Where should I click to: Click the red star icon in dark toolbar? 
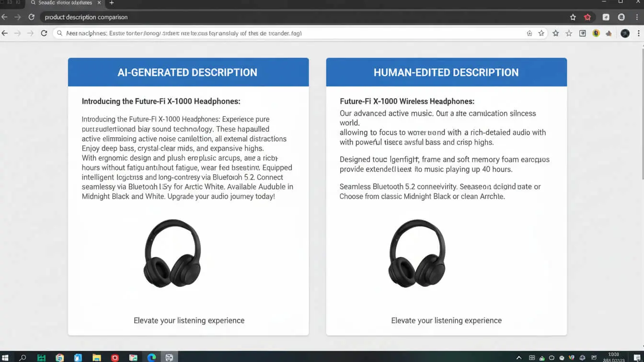pyautogui.click(x=587, y=17)
